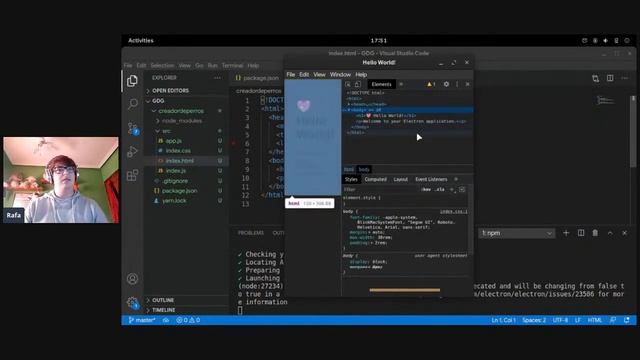Click the inspect element picker in DevTools
This screenshot has height=360, width=640.
pos(348,84)
